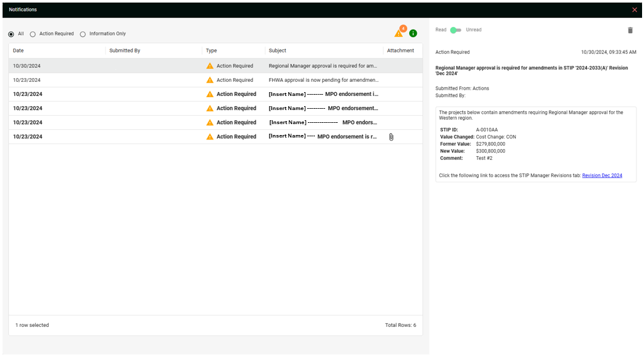Click the unbolded 10/23/2024 date cell

pos(27,80)
